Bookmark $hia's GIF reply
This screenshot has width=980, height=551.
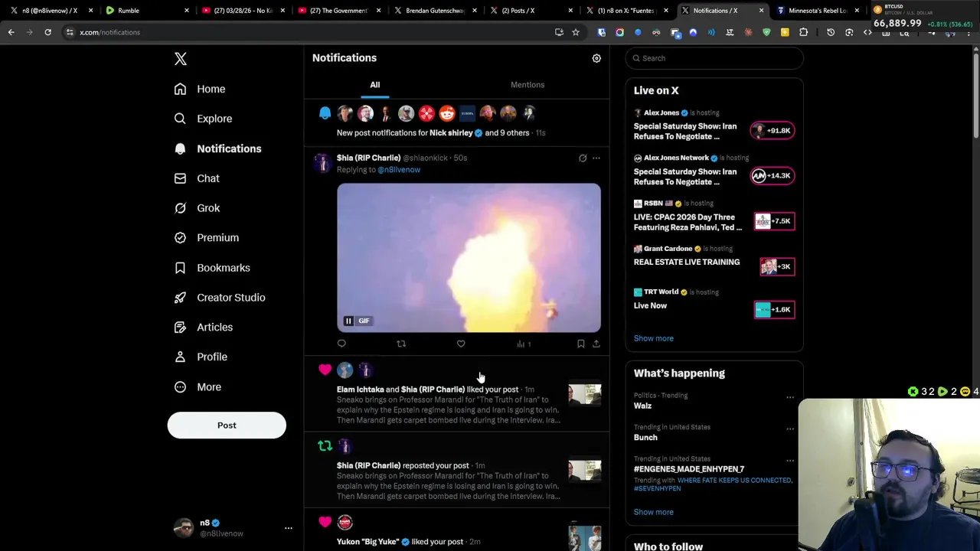click(x=580, y=344)
